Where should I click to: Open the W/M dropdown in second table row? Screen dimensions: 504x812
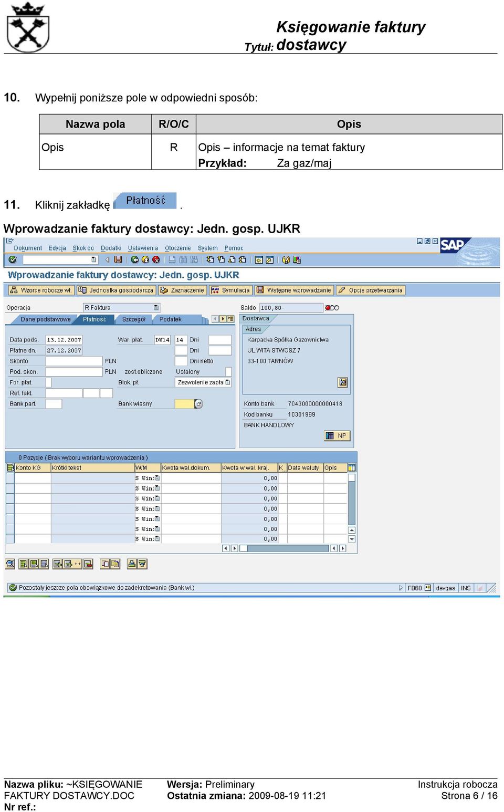(157, 488)
